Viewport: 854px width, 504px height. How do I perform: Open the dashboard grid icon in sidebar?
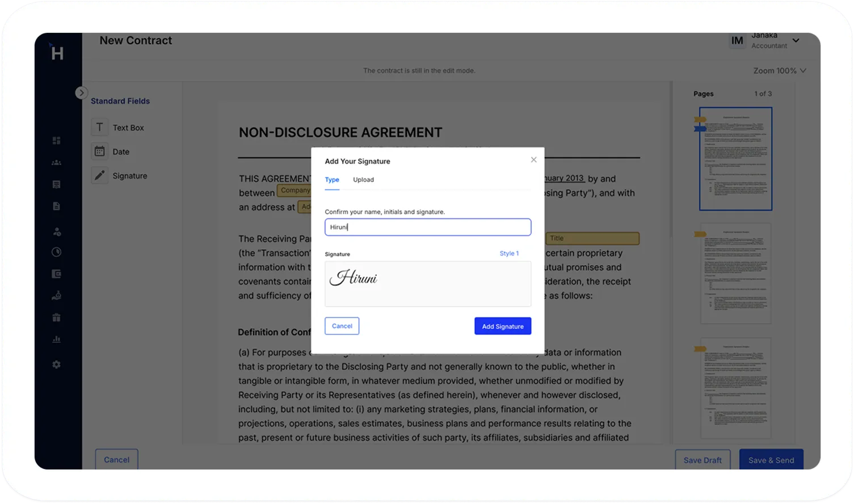(x=56, y=140)
